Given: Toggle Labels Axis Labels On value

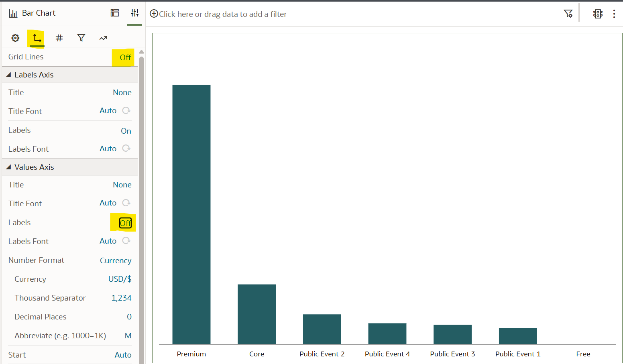Looking at the screenshot, I should (126, 131).
